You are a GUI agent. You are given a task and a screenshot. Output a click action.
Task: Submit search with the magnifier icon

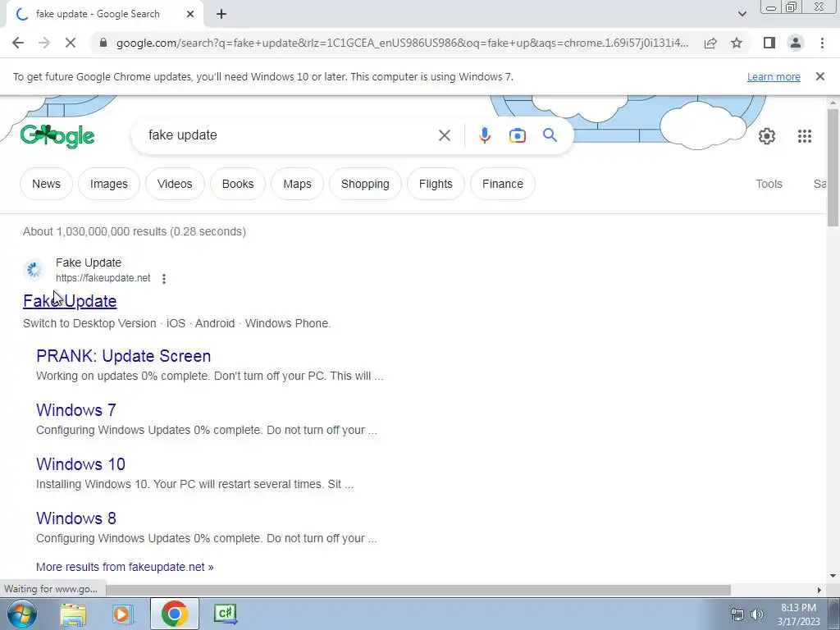pos(550,135)
